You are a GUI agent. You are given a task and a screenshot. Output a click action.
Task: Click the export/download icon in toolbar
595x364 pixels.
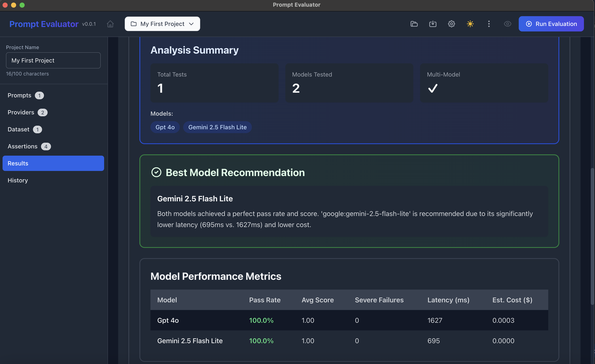click(x=433, y=24)
